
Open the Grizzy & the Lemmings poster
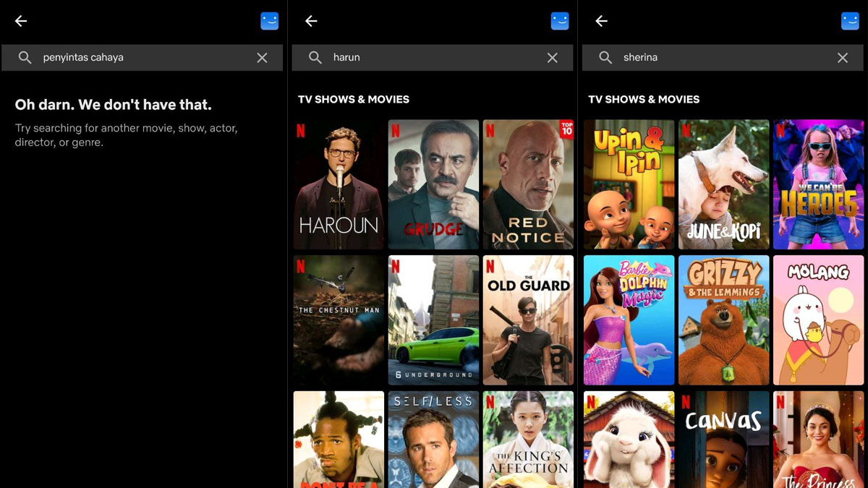pyautogui.click(x=724, y=320)
